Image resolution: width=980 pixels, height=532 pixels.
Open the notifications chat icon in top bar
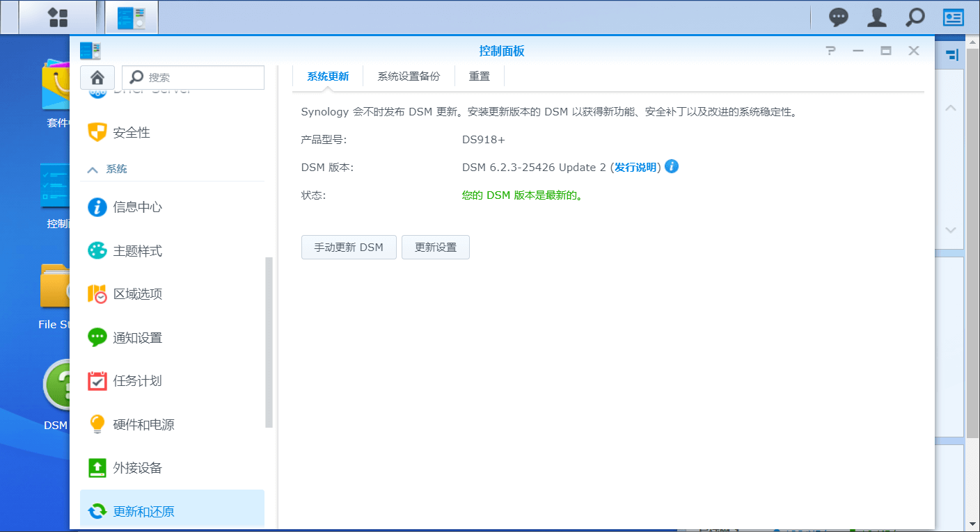click(838, 17)
